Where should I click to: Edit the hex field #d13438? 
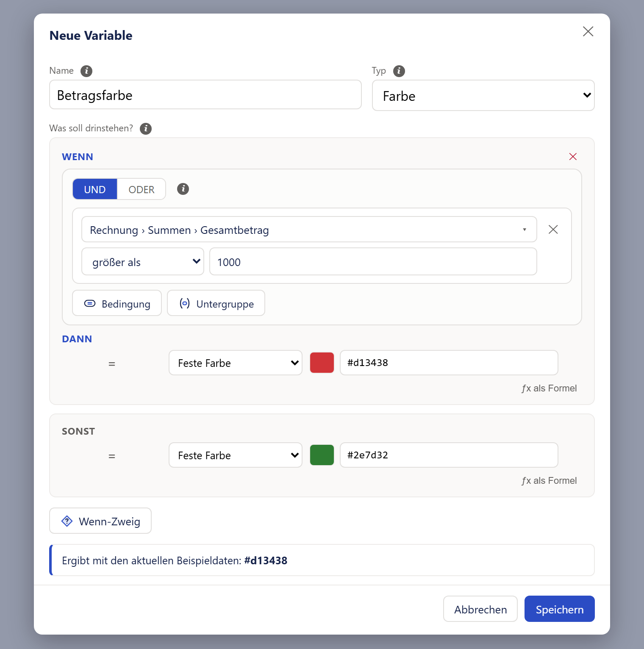coord(449,363)
